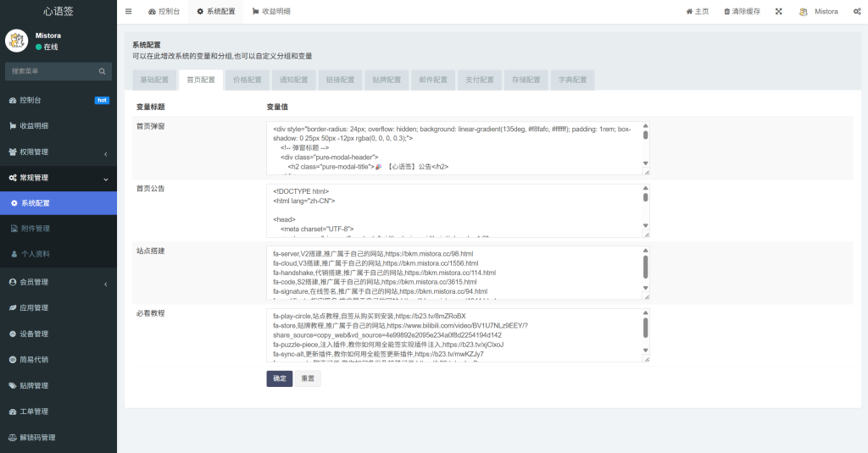Click resize handle of 首页弹窗 textarea

pyautogui.click(x=646, y=172)
